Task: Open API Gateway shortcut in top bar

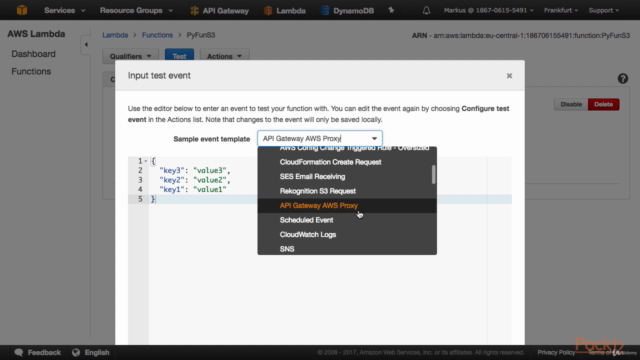Action: click(220, 11)
